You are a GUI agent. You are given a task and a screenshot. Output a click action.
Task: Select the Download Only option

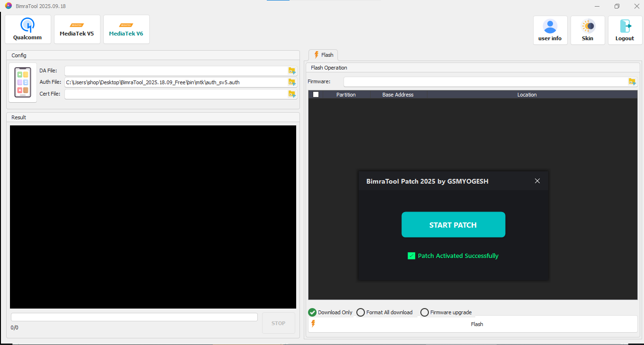[x=312, y=312]
